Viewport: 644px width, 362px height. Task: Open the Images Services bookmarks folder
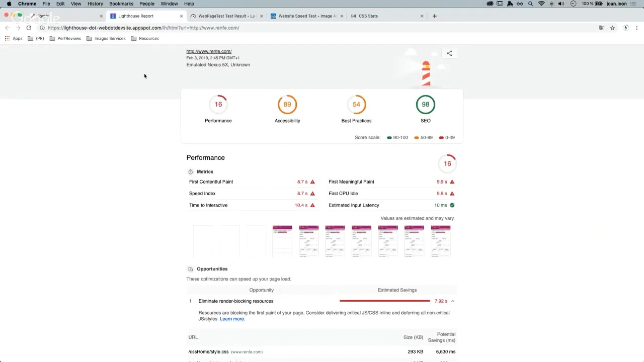click(106, 38)
